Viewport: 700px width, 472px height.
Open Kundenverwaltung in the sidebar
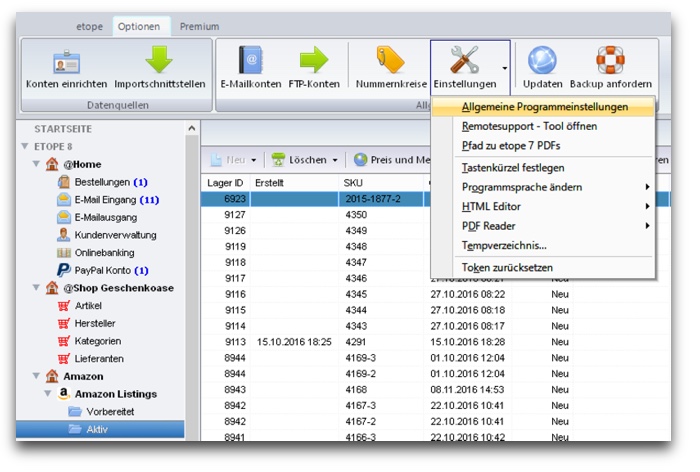[x=107, y=235]
